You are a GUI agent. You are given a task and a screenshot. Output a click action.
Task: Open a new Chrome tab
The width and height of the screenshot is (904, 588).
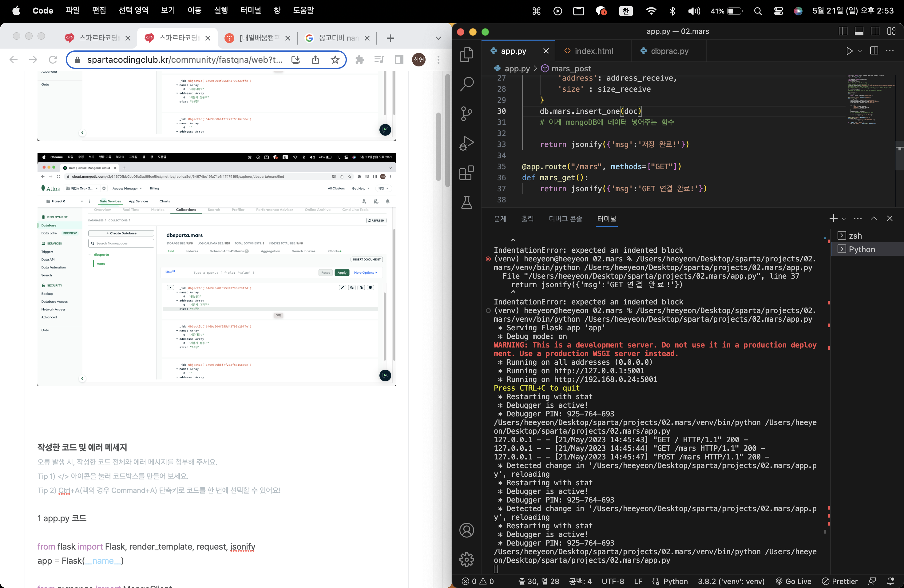tap(390, 38)
